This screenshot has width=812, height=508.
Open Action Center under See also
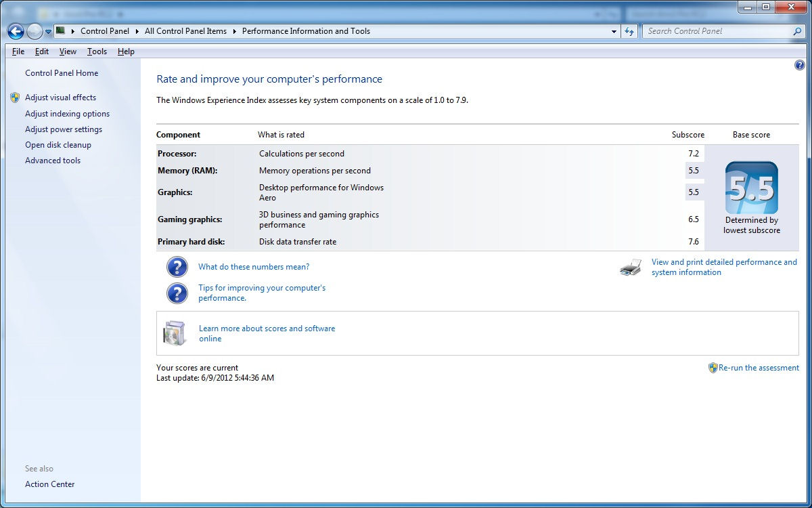click(50, 484)
